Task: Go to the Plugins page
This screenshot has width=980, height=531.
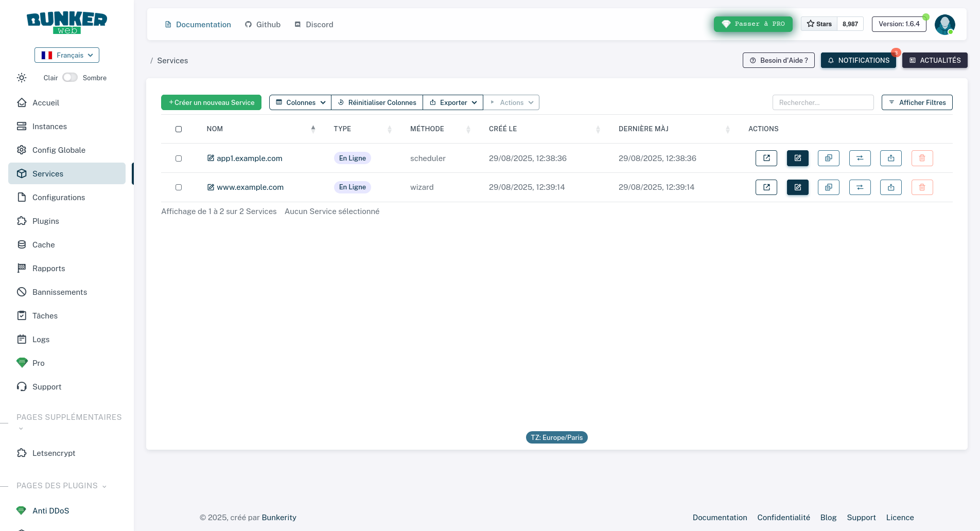Action: pos(45,221)
